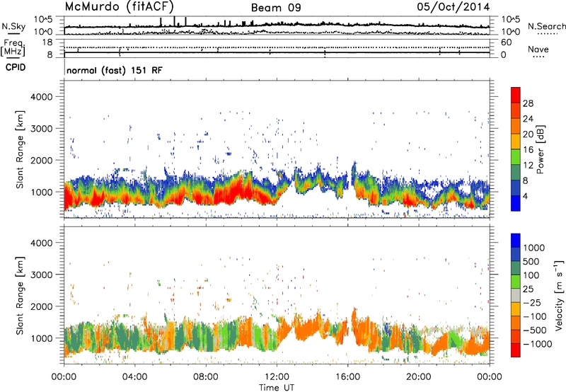Image resolution: width=566 pixels, height=392 pixels.
Task: Click the blue top of Velocity colorbar
Action: click(516, 241)
